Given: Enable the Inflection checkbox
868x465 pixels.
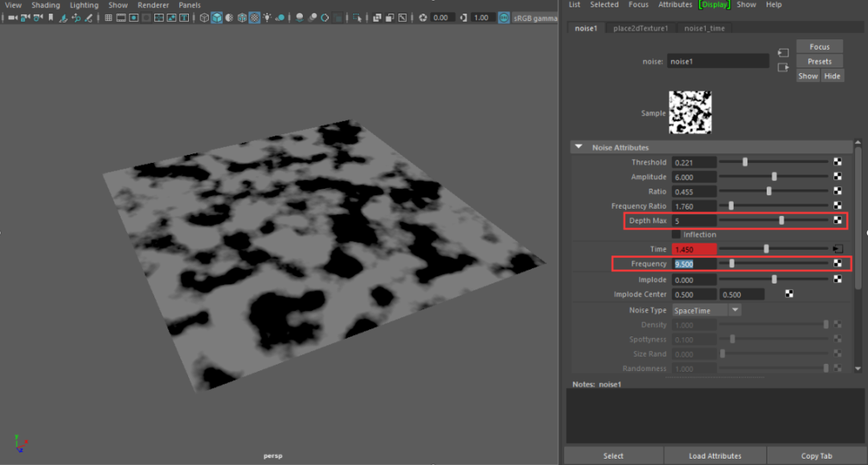Looking at the screenshot, I should (x=676, y=235).
